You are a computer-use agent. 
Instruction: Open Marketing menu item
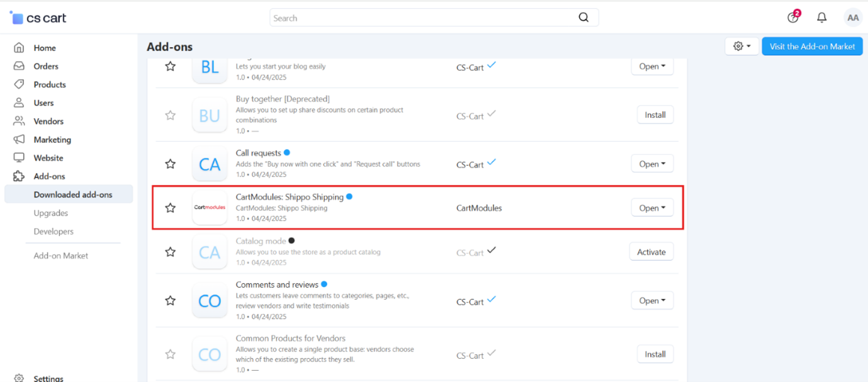click(x=52, y=140)
